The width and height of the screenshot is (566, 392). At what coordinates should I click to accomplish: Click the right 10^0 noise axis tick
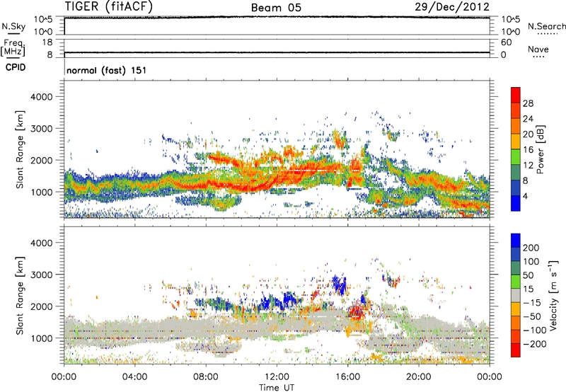510,32
